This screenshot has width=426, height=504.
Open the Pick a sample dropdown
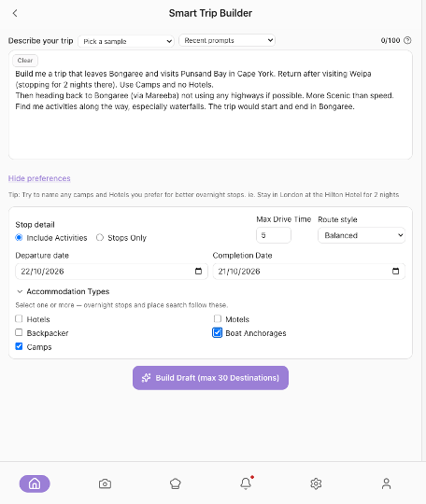(126, 41)
